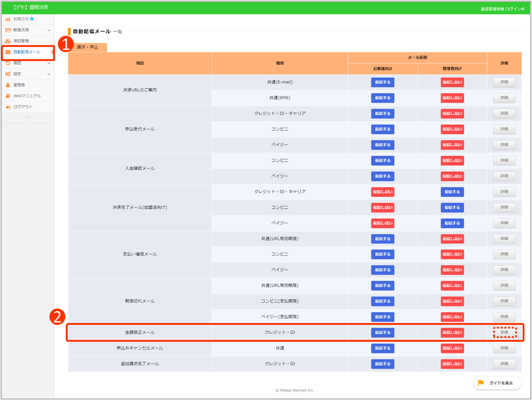This screenshot has height=400, width=532.
Task: Click the 項目管理 cubes icon
Action: pos(8,41)
